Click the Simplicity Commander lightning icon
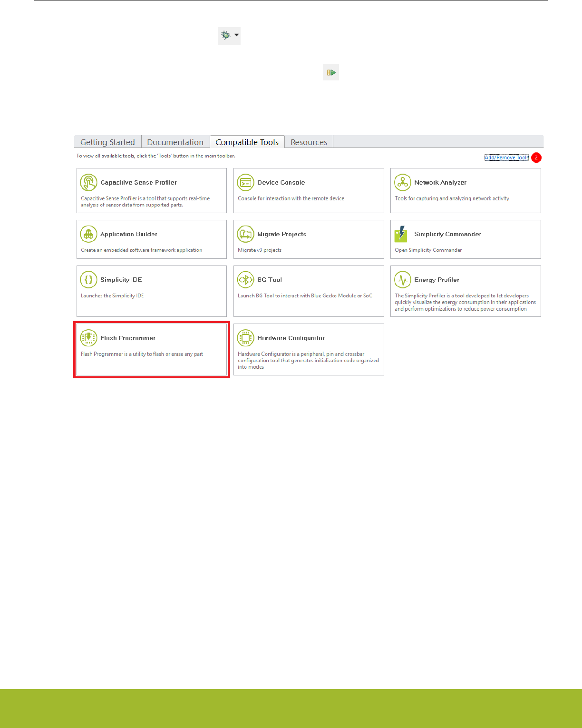Screen dimensions: 582x728 pos(401,234)
